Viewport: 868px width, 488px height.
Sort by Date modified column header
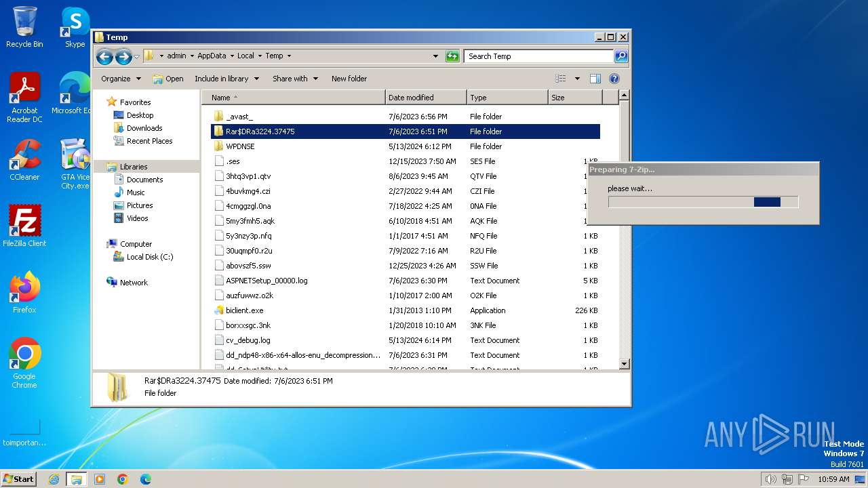[426, 98]
